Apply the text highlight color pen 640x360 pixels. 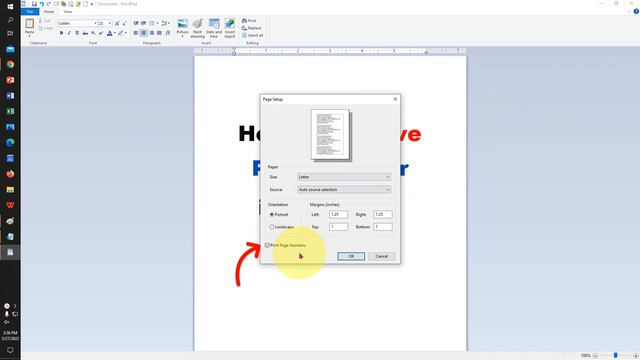point(121,33)
